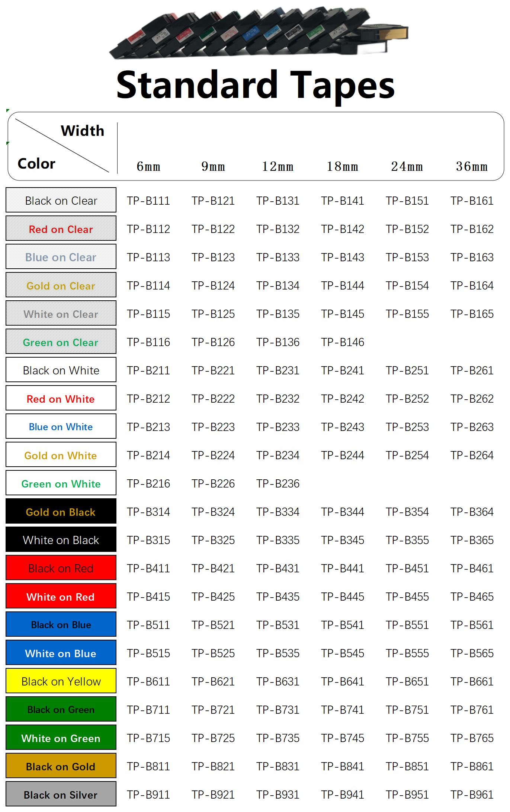This screenshot has height=812, width=510.
Task: Click the Width header label
Action: [x=83, y=131]
